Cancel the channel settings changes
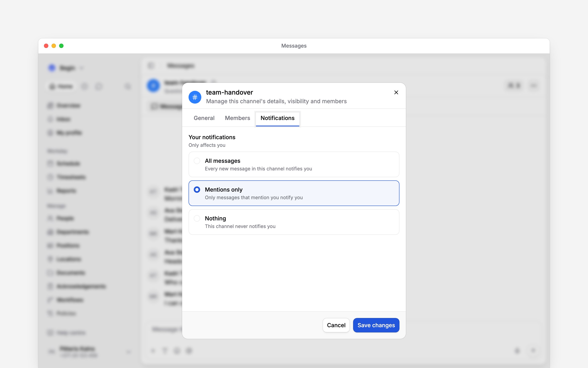588x368 pixels. pos(336,325)
